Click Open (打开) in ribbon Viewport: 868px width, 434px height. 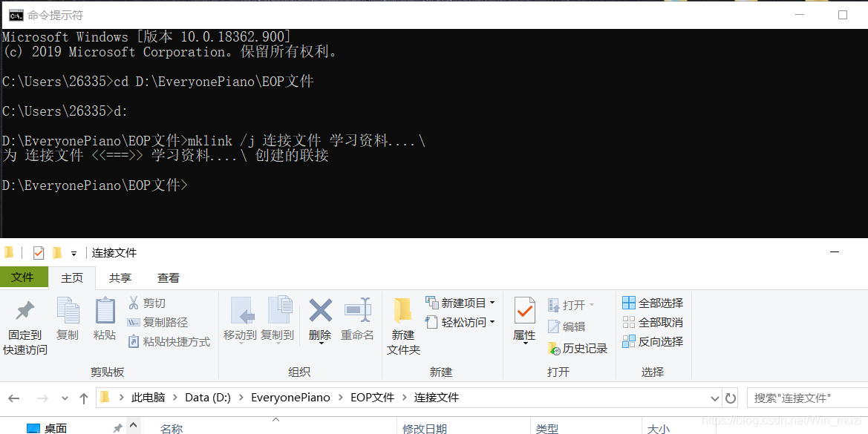point(571,305)
